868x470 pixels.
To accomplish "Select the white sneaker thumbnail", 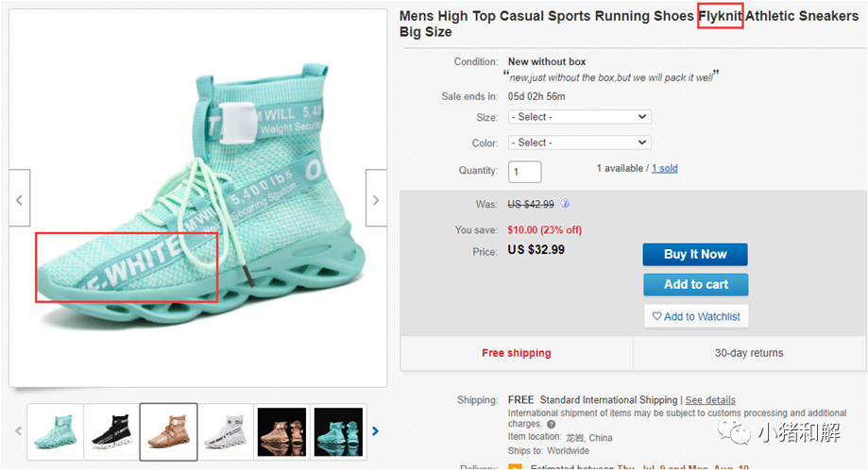I will click(225, 431).
